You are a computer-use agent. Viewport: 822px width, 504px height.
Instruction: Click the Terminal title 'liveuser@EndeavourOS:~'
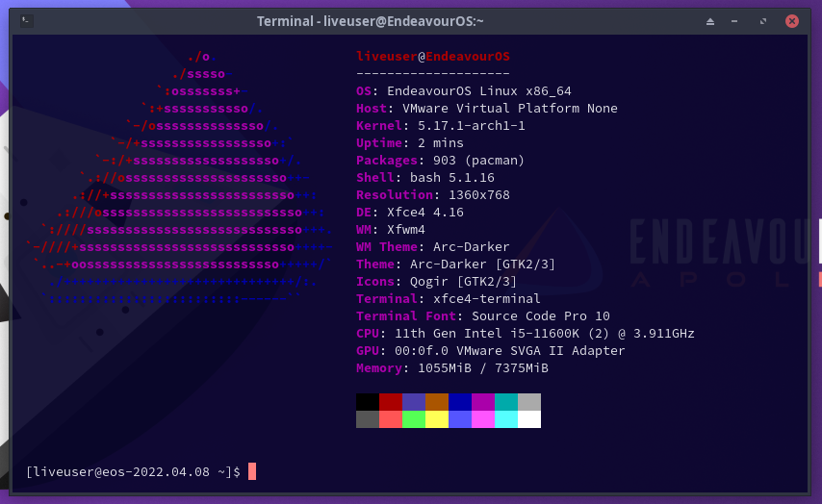[403, 21]
